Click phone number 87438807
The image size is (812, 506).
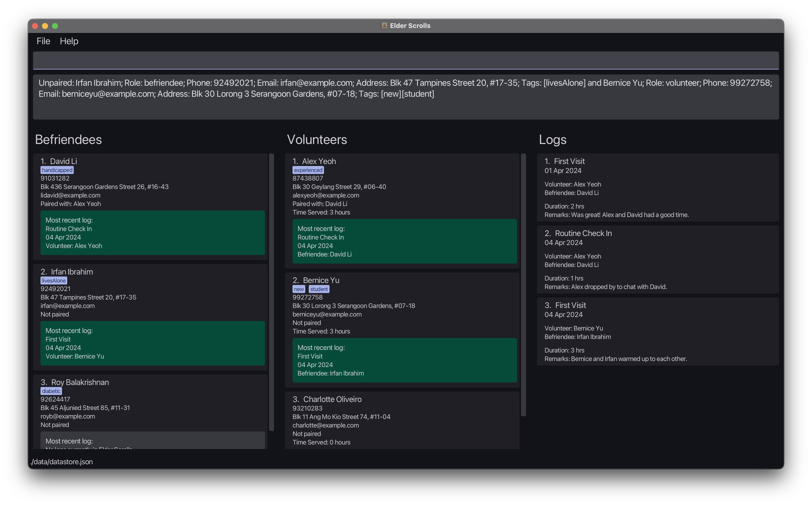pyautogui.click(x=308, y=178)
